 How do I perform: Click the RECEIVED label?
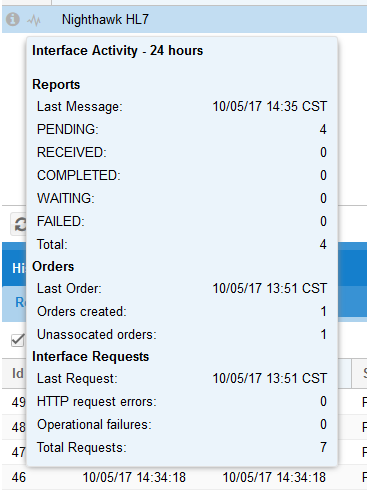point(72,152)
